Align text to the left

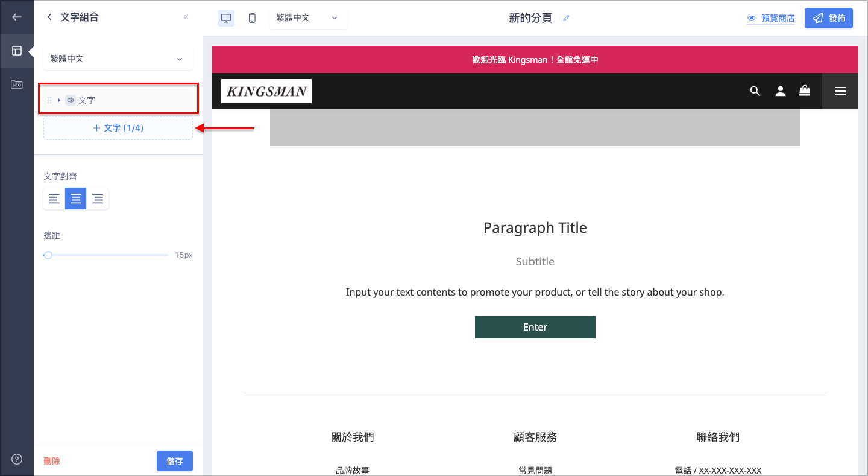54,198
